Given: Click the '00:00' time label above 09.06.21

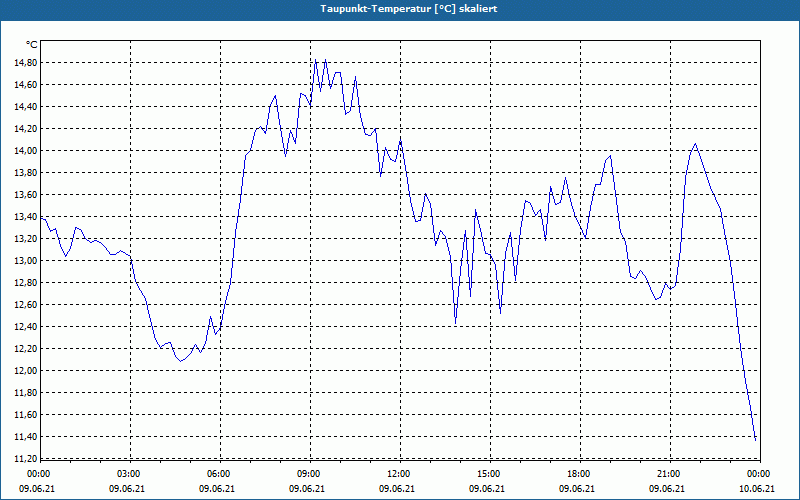Looking at the screenshot, I should tap(38, 473).
